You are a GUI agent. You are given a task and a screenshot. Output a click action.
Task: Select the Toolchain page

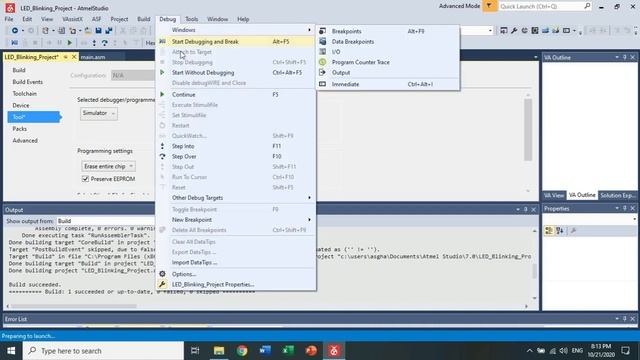[24, 94]
